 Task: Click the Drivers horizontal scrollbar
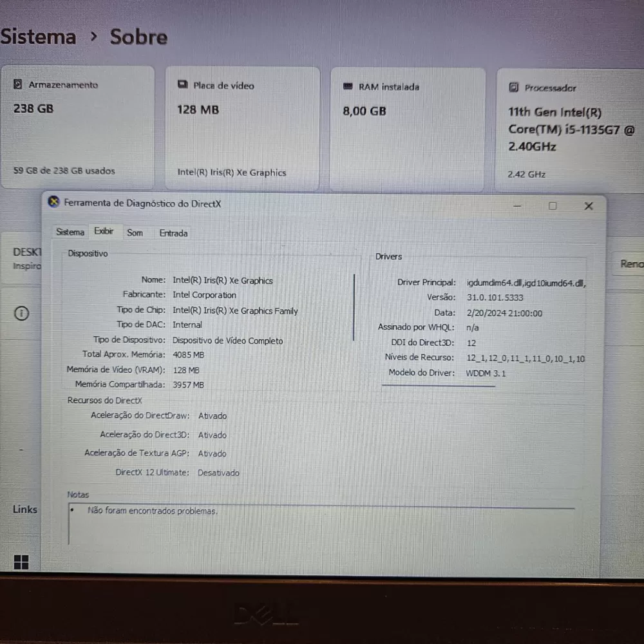[438, 386]
